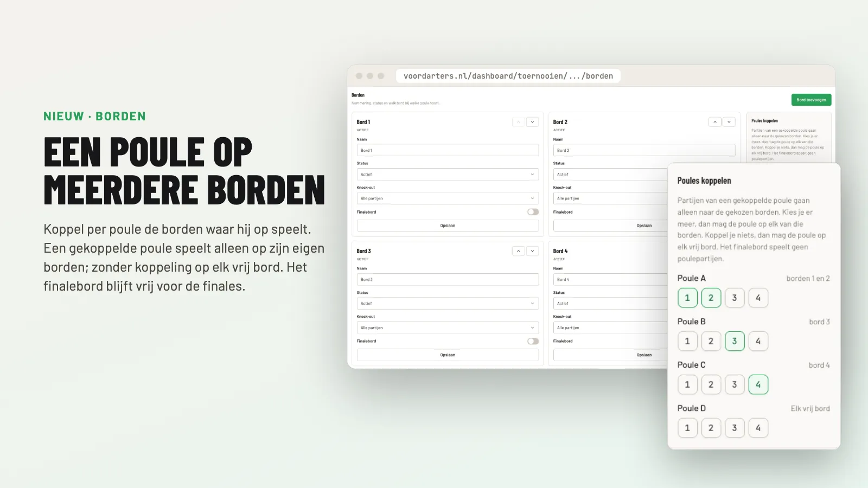Move Bord 1 down with its arrow
Viewport: 868px width, 488px height.
(x=533, y=122)
